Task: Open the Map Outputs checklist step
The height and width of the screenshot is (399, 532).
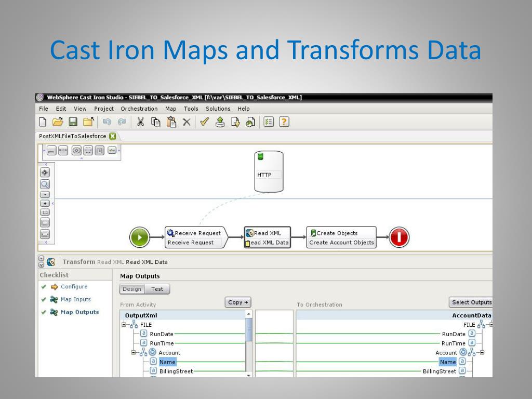Action: 79,312
